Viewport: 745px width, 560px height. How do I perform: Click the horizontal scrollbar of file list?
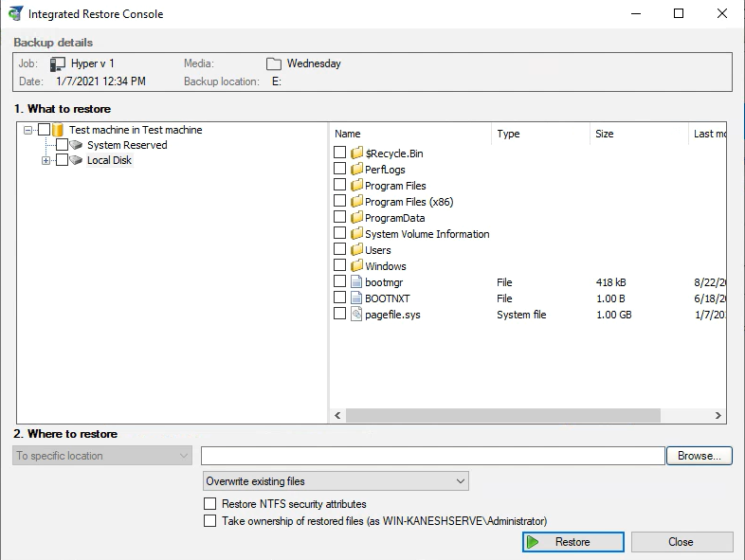point(502,416)
